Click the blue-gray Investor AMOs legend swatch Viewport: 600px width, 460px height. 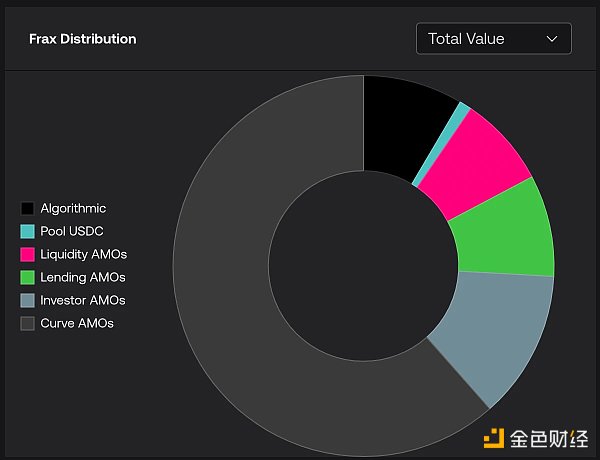coord(28,301)
